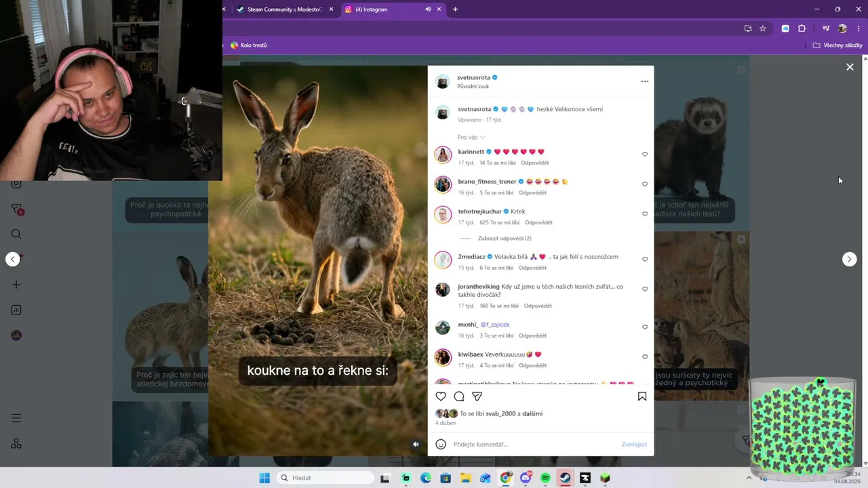Open the Instagram dashboard chart icon

tap(16, 310)
